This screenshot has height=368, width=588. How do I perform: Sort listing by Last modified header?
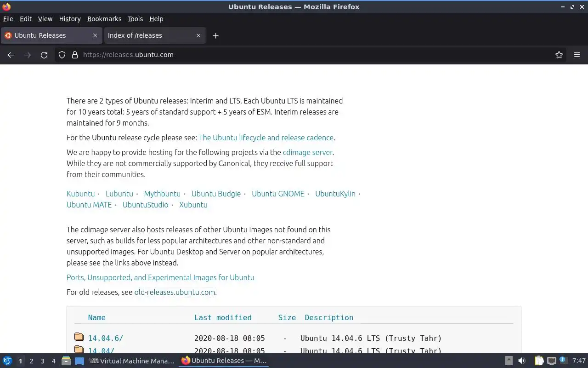point(223,317)
